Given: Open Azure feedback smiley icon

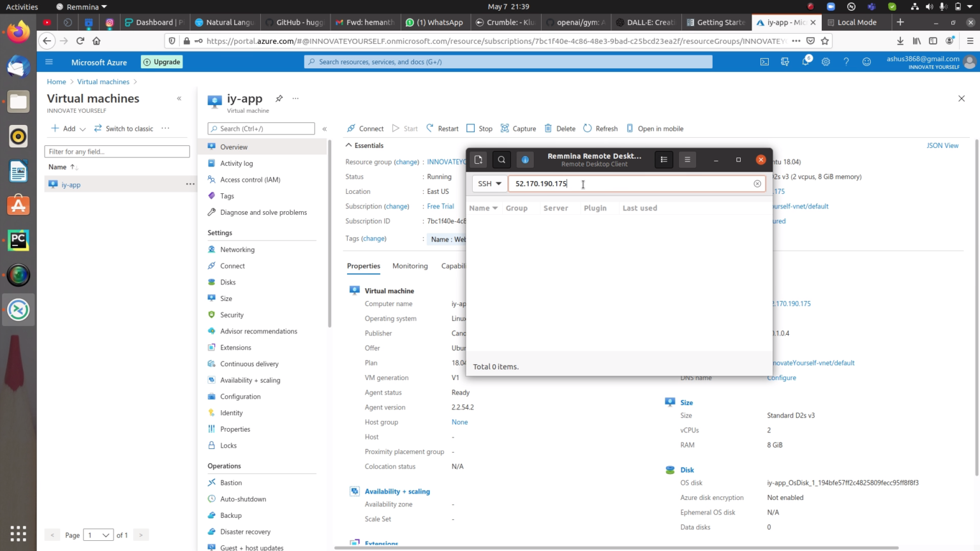Looking at the screenshot, I should pos(866,62).
